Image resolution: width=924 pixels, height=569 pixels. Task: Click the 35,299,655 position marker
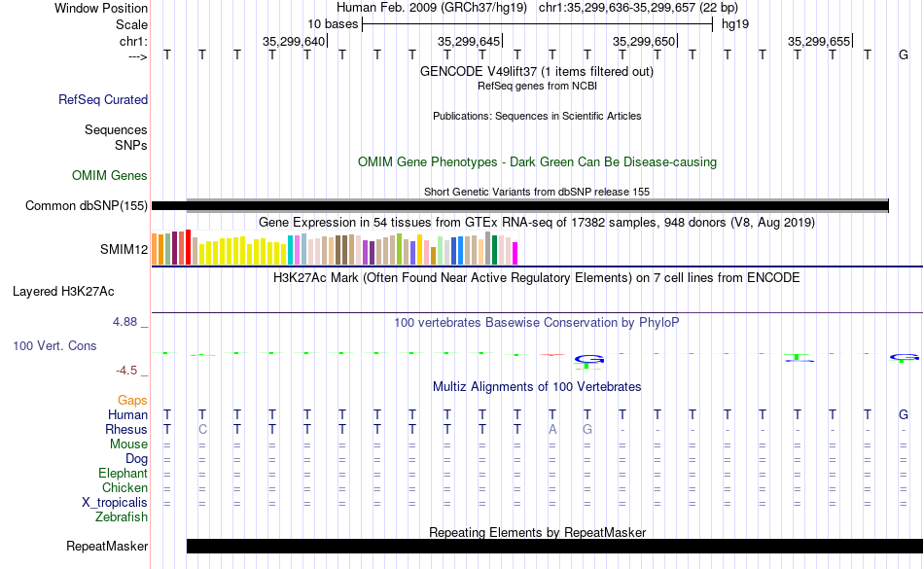(819, 41)
